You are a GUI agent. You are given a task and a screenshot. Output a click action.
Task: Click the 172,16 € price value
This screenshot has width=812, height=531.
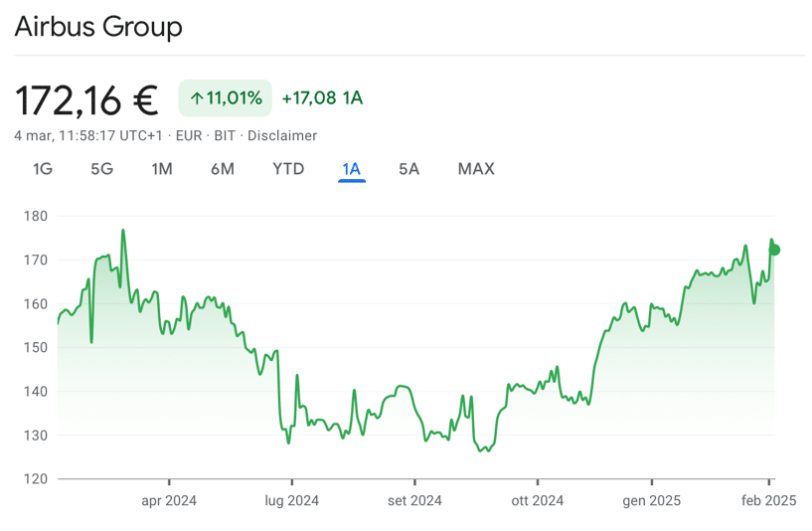86,100
